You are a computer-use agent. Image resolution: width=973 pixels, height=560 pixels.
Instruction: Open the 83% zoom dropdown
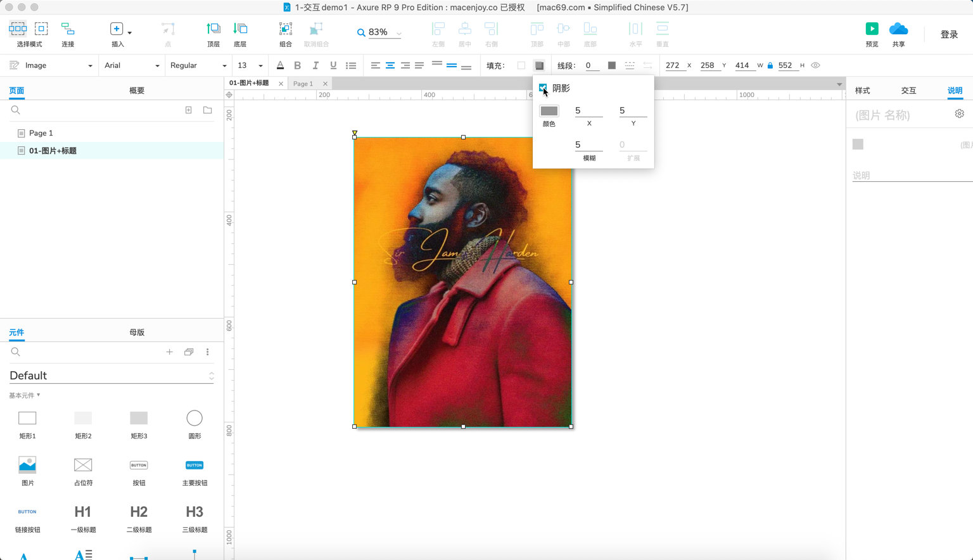pyautogui.click(x=399, y=33)
